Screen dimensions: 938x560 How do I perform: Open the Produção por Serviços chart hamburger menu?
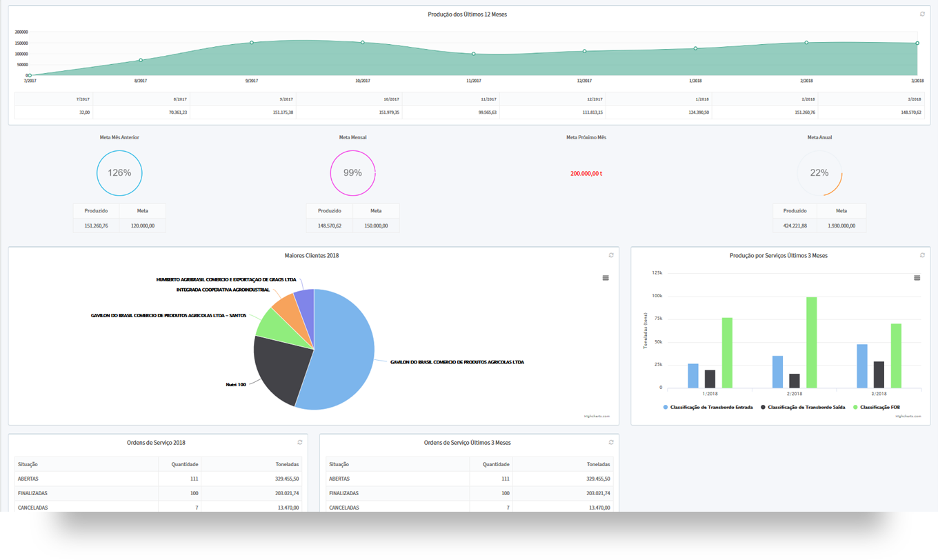917,278
